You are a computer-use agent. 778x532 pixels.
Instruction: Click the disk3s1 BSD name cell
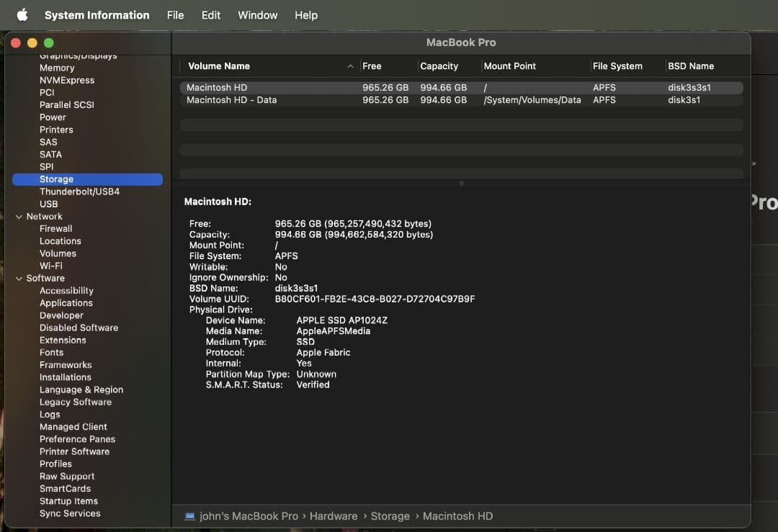point(684,100)
